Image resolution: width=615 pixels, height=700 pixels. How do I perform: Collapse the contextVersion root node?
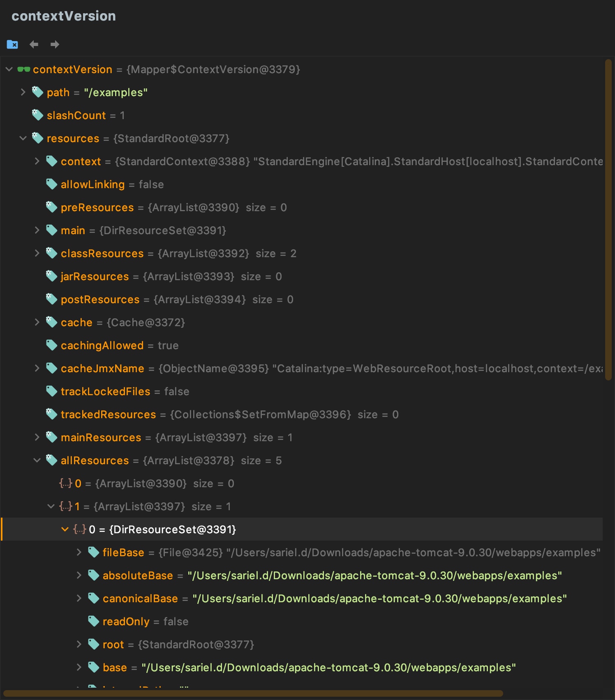9,69
